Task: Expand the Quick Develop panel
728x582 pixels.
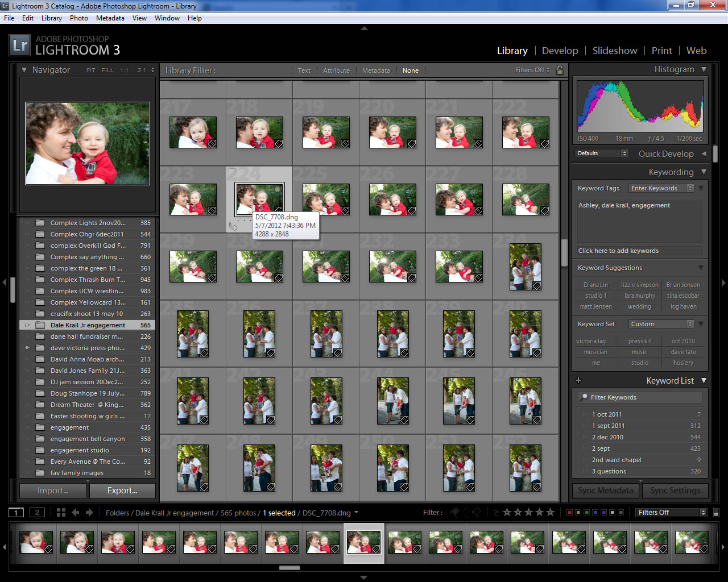Action: click(704, 154)
